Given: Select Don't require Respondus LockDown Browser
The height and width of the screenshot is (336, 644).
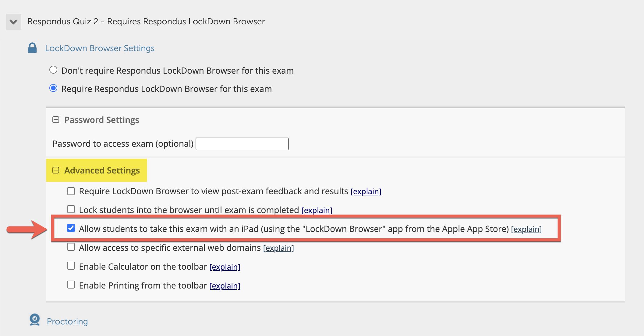Looking at the screenshot, I should tap(53, 70).
